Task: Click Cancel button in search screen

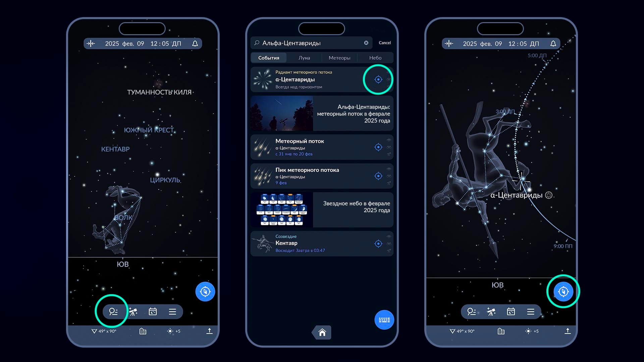Action: [385, 43]
